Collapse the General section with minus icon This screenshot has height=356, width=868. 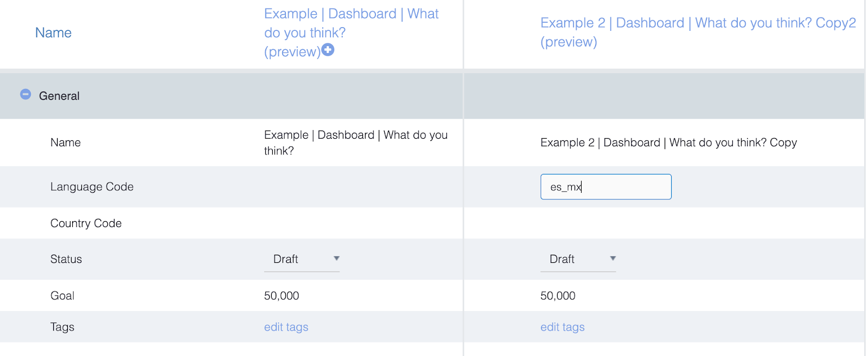(x=25, y=94)
